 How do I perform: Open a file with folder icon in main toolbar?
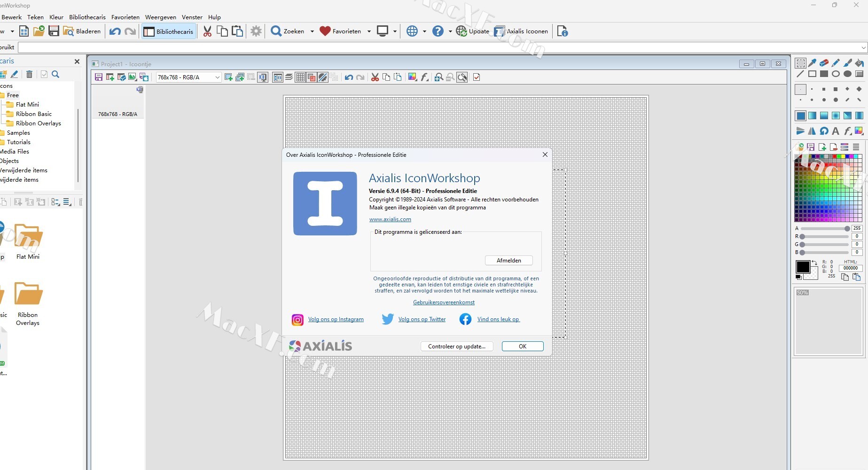point(39,31)
